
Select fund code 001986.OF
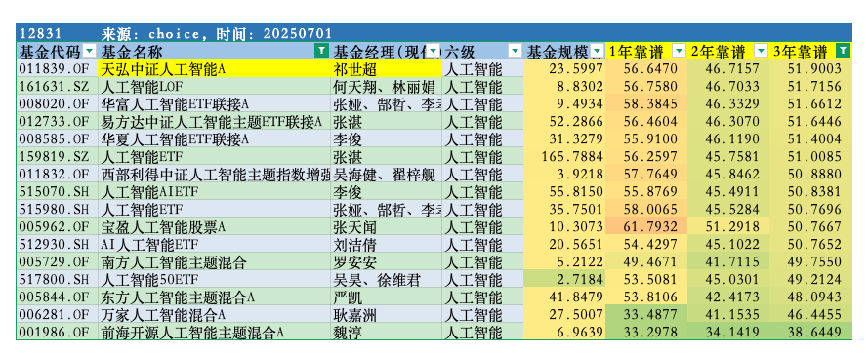pos(58,332)
